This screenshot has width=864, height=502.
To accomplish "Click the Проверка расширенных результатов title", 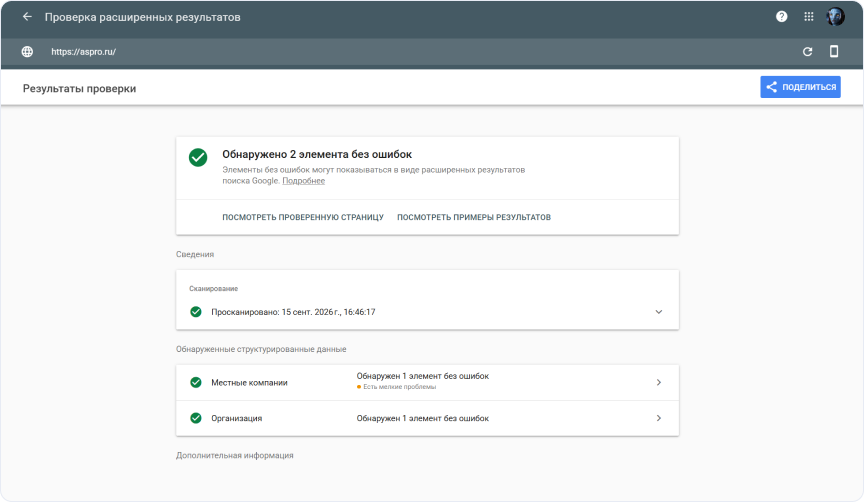I will [142, 17].
